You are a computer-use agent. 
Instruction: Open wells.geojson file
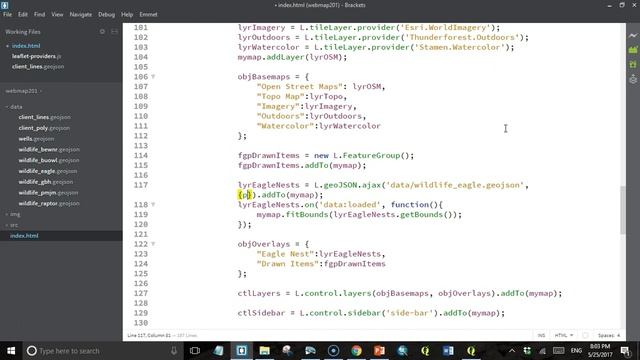coord(36,139)
